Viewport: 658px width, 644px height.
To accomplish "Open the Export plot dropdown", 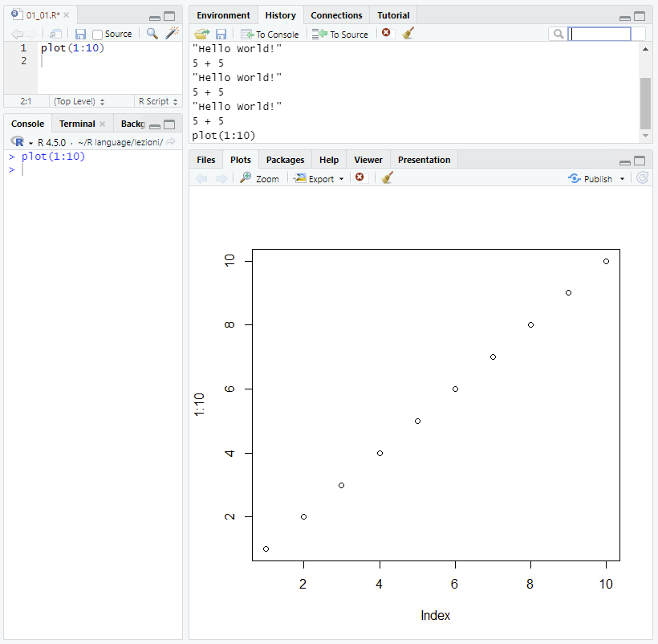I will [319, 179].
